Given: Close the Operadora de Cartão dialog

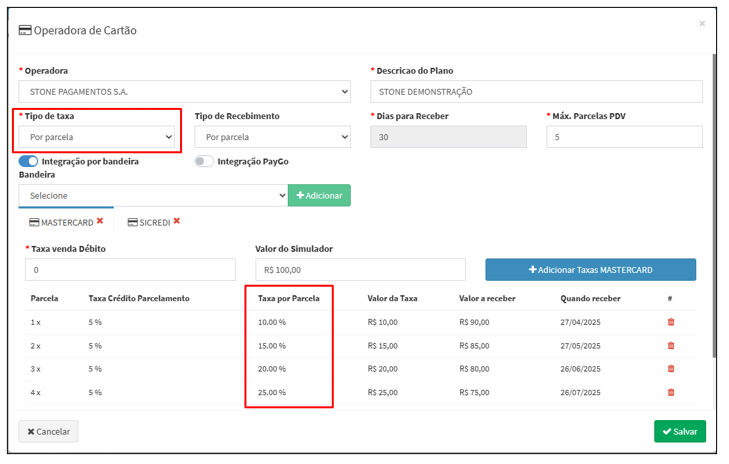Looking at the screenshot, I should point(701,23).
